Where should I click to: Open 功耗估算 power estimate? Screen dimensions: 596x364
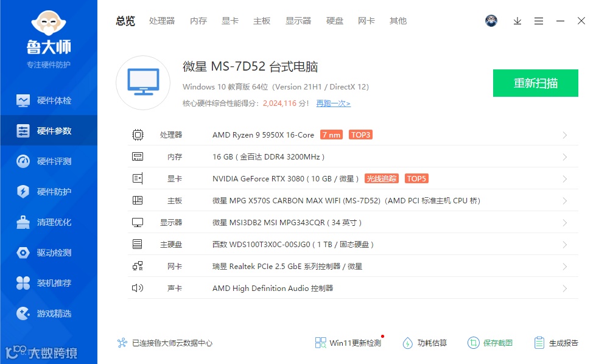424,343
